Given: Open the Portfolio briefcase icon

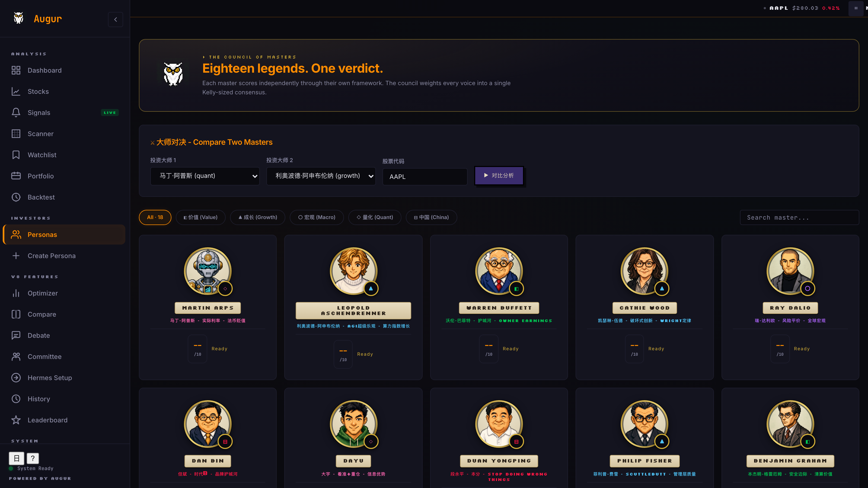Looking at the screenshot, I should (16, 176).
